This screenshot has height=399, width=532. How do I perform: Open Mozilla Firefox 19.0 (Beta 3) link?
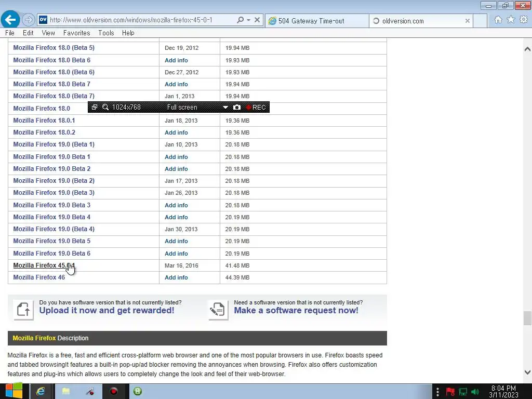(54, 193)
